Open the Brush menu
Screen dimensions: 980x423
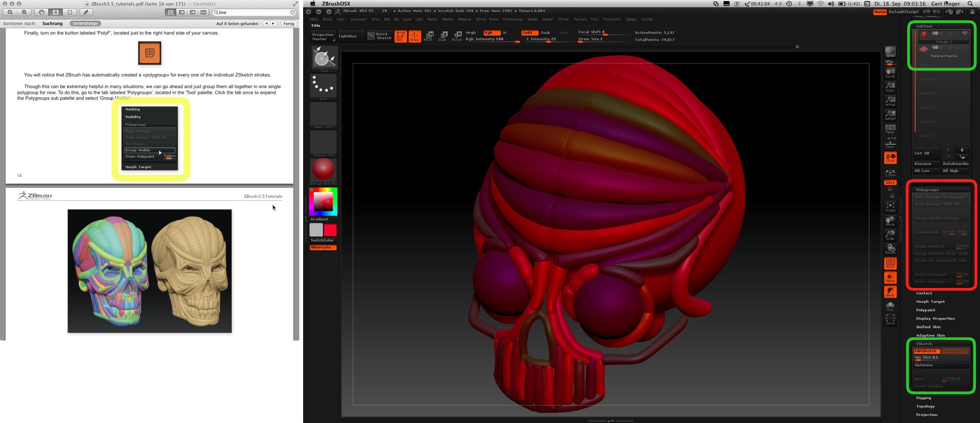pos(327,19)
